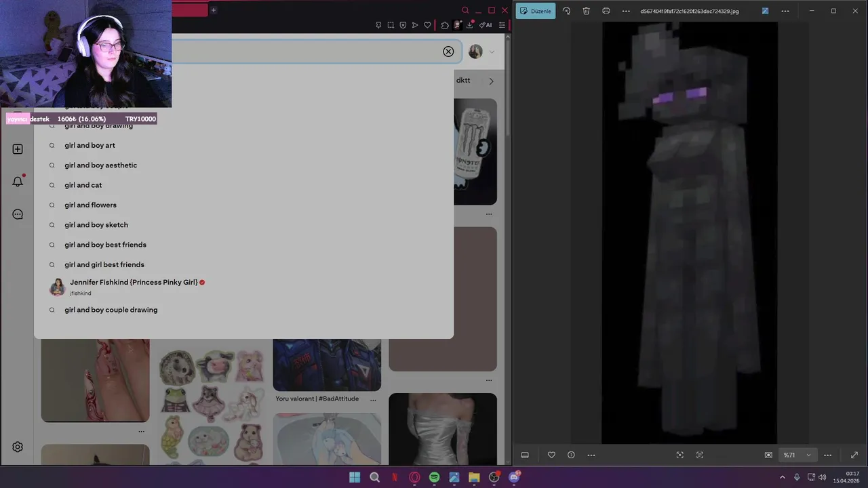Open Pinterest messages chat icon
This screenshot has width=868, height=488.
[18, 214]
